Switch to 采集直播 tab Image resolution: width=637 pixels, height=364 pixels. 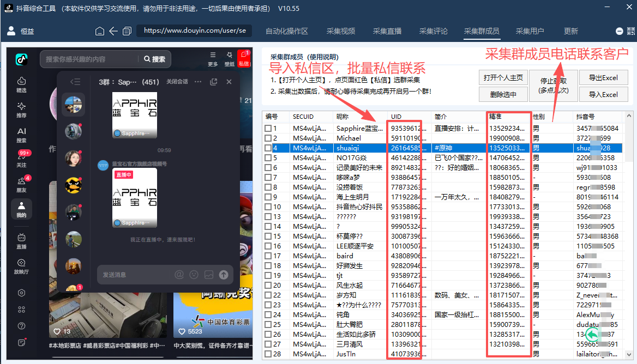pos(387,31)
